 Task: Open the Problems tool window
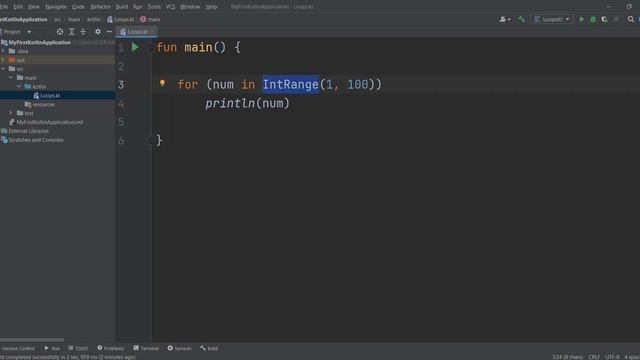pos(111,348)
